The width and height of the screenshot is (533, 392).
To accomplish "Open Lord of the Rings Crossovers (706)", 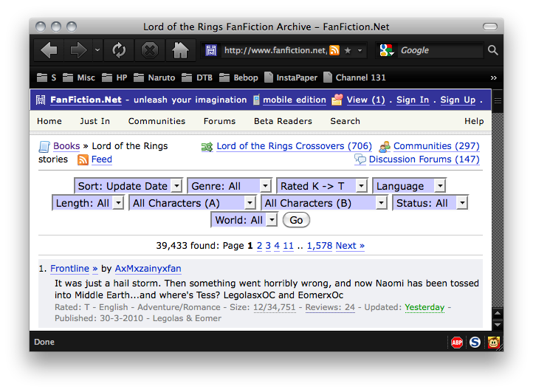I will coord(294,146).
